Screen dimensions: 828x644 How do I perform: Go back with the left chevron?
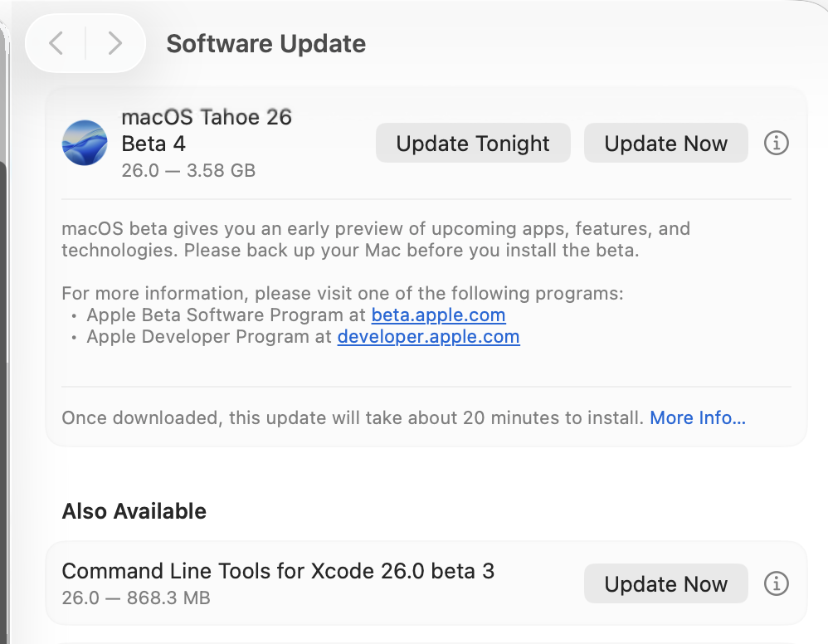56,43
